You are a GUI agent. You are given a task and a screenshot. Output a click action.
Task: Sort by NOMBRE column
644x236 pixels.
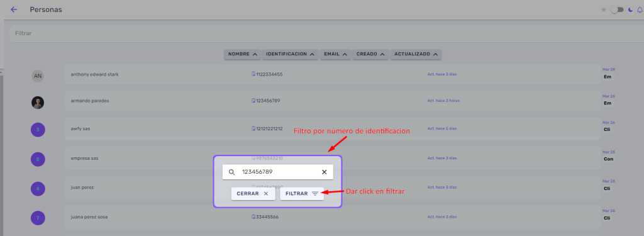coord(243,54)
